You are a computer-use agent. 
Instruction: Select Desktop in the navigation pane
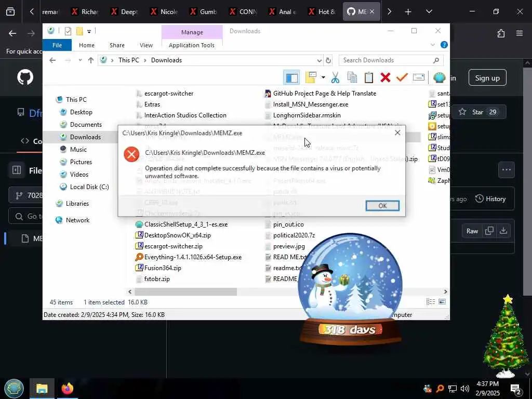pyautogui.click(x=81, y=112)
